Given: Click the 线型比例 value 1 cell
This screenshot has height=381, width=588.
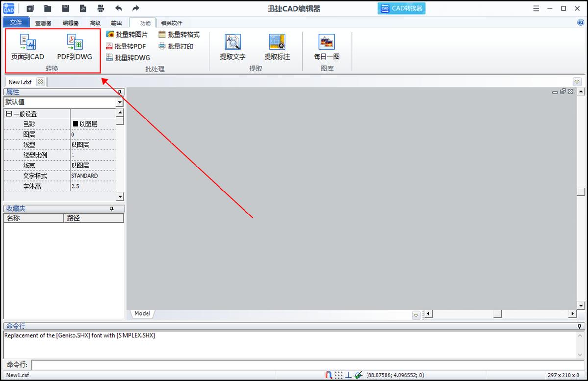Looking at the screenshot, I should tap(93, 155).
